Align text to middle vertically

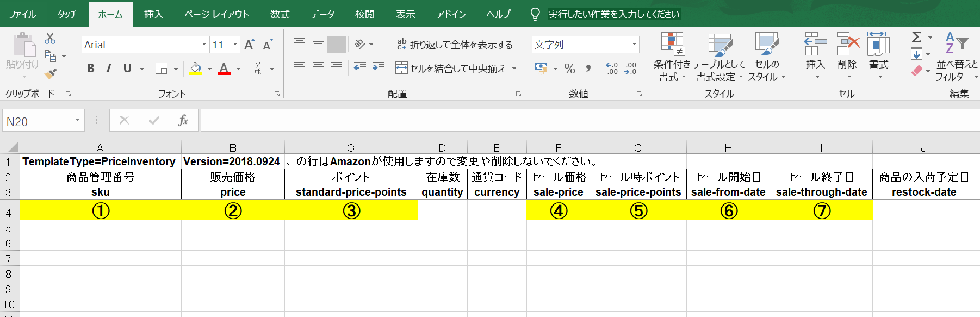tap(318, 43)
